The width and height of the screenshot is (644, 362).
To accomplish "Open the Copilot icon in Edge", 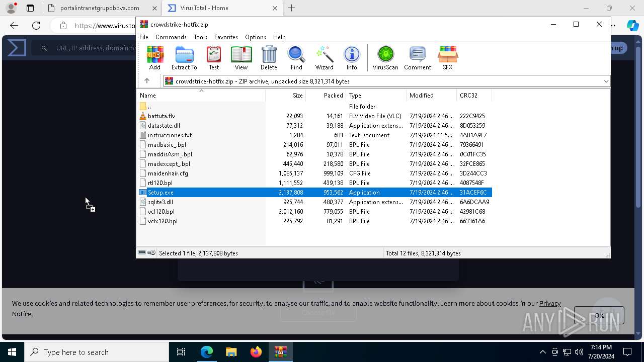I will pos(632,26).
